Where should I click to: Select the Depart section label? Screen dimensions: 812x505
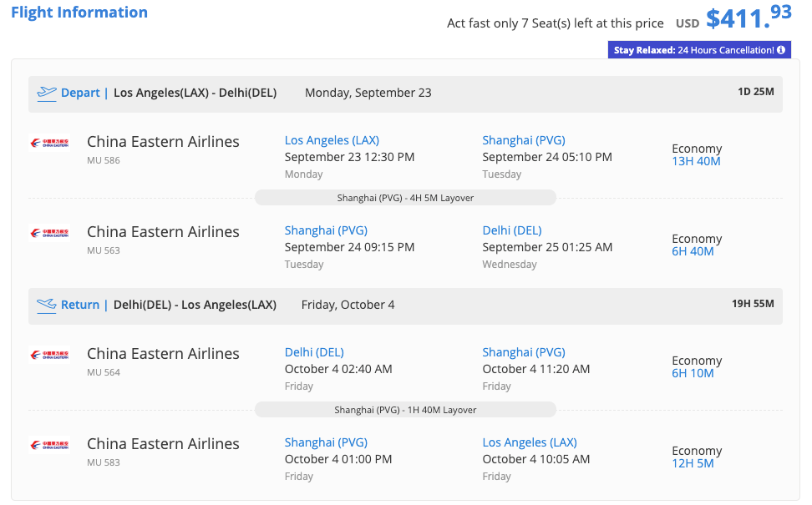point(80,93)
